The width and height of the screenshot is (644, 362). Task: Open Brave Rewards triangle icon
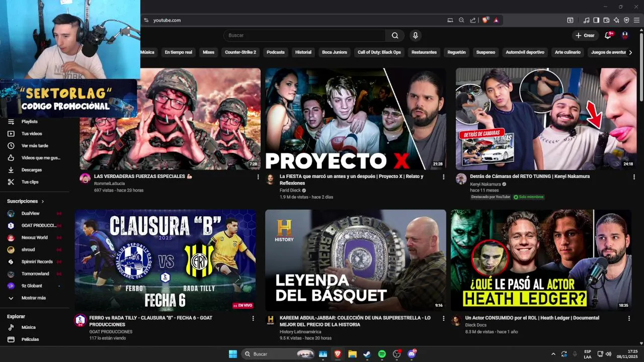(496, 20)
